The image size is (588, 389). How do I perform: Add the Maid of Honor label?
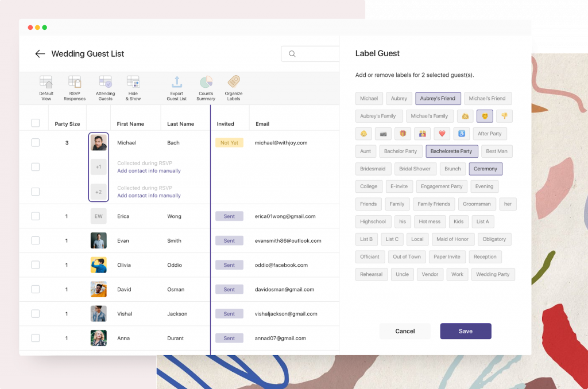click(452, 239)
